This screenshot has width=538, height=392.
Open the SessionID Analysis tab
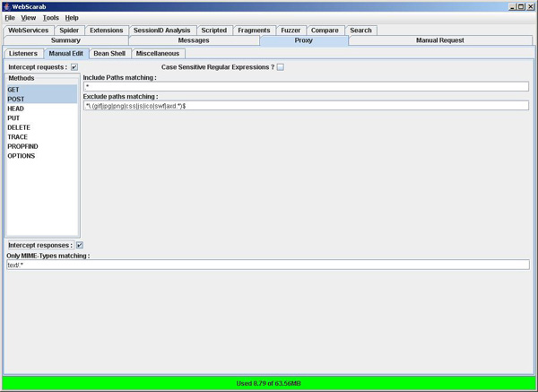(162, 30)
